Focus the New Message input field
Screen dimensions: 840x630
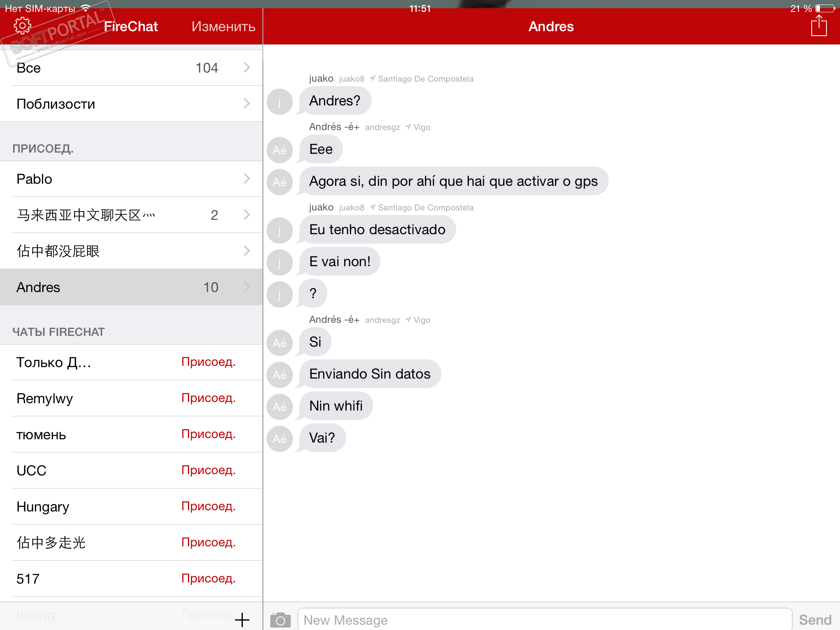pos(544,620)
